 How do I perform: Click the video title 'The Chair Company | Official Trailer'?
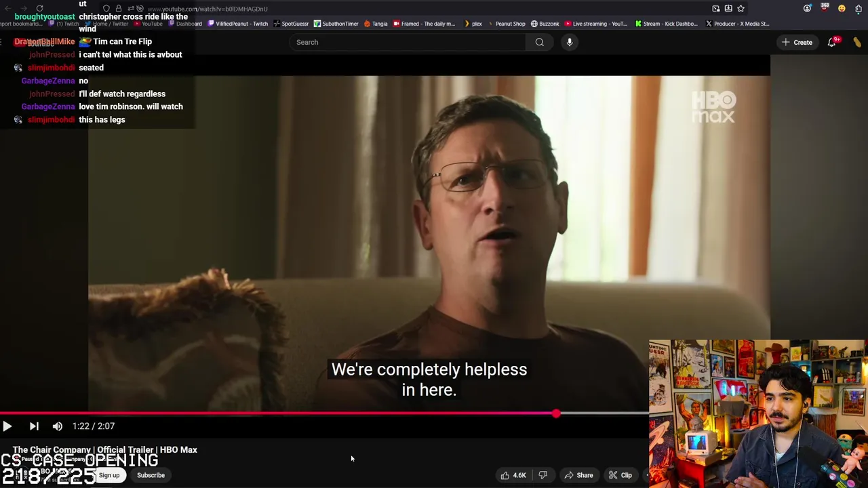[105, 450]
